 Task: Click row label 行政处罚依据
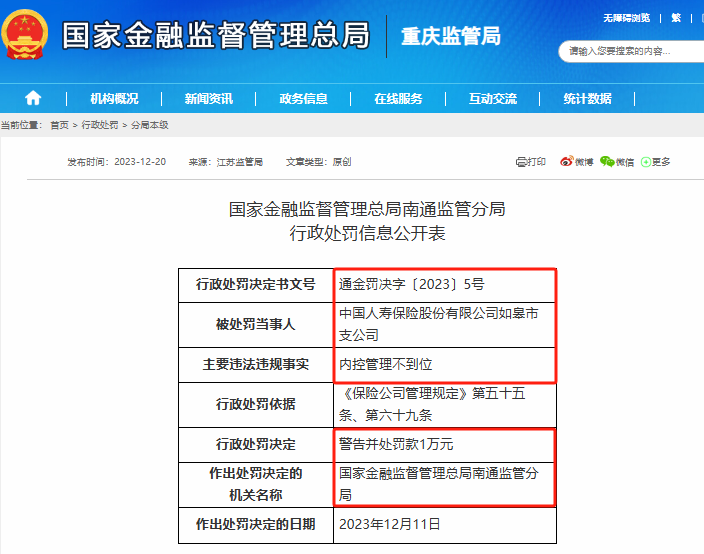pyautogui.click(x=256, y=405)
